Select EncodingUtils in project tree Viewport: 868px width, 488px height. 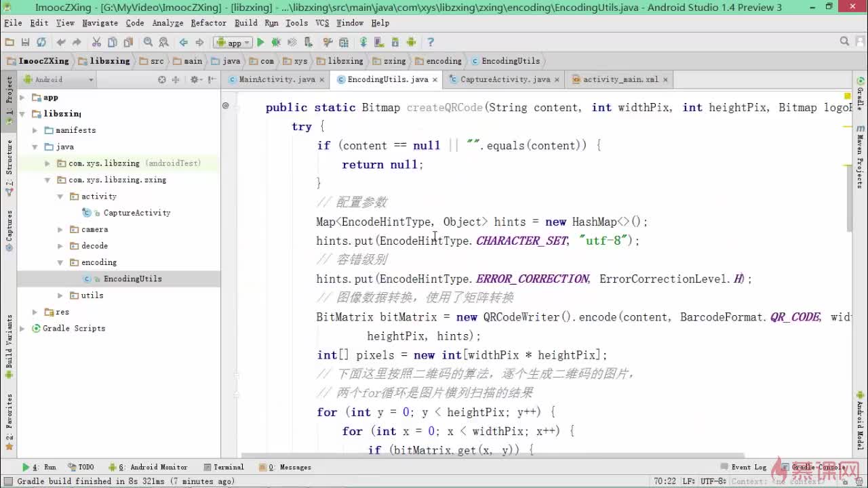(133, 279)
